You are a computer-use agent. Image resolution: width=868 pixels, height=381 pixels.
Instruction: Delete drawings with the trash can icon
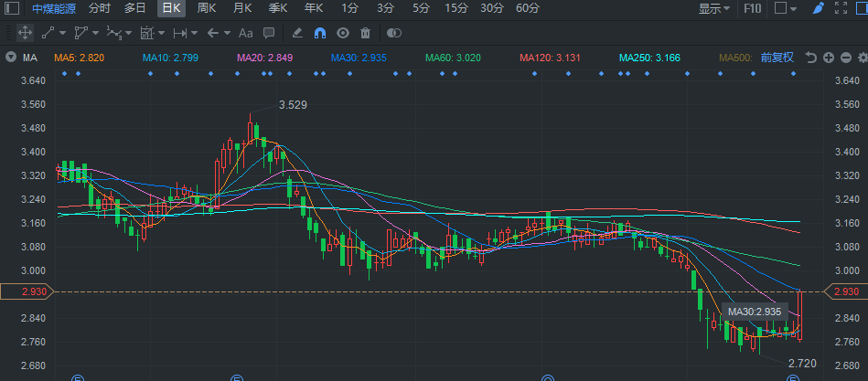[365, 33]
